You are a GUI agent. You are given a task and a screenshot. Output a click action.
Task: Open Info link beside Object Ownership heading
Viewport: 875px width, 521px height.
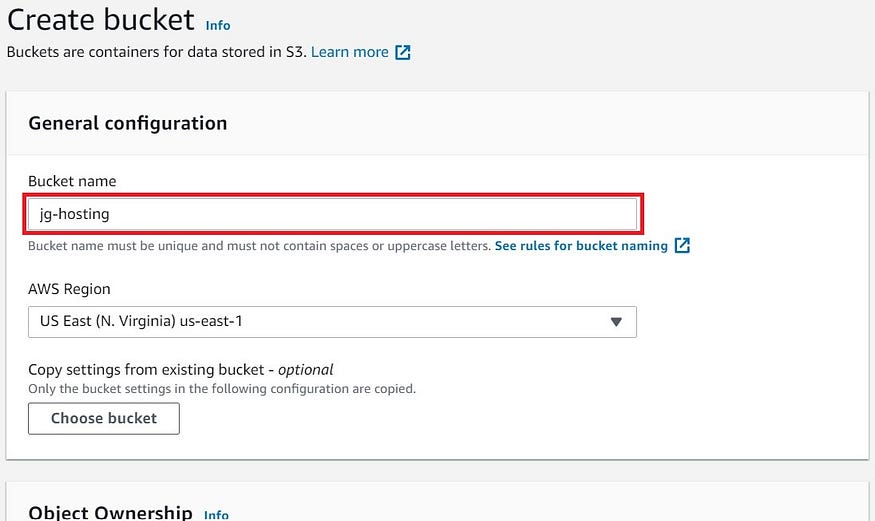click(217, 514)
